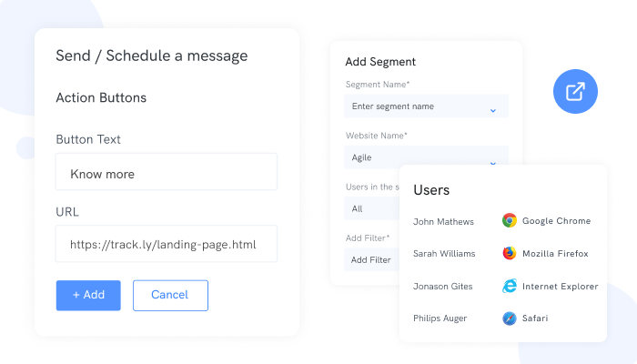Click the Add Segment panel title

pyautogui.click(x=380, y=62)
